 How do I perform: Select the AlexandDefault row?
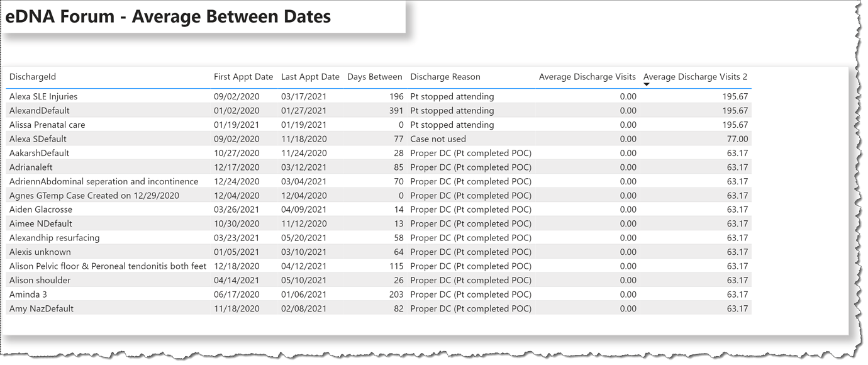pyautogui.click(x=39, y=110)
